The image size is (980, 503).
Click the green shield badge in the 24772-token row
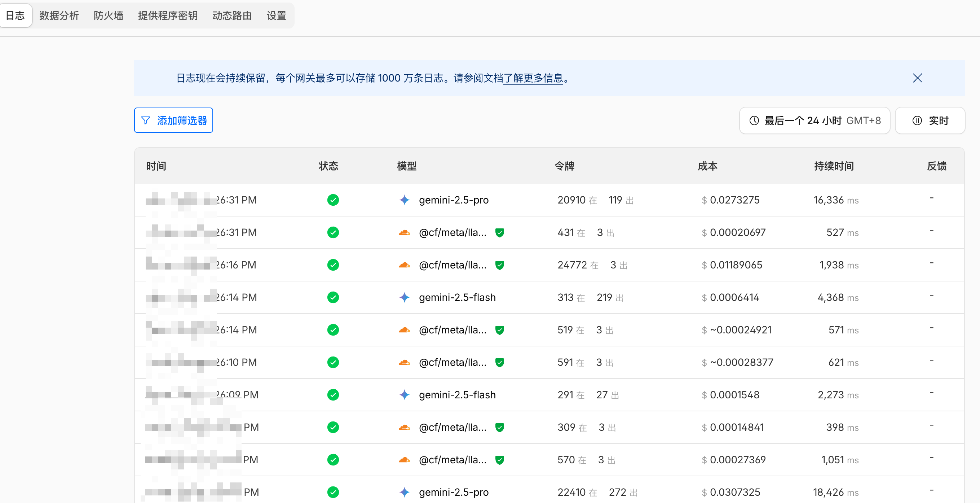(x=499, y=265)
